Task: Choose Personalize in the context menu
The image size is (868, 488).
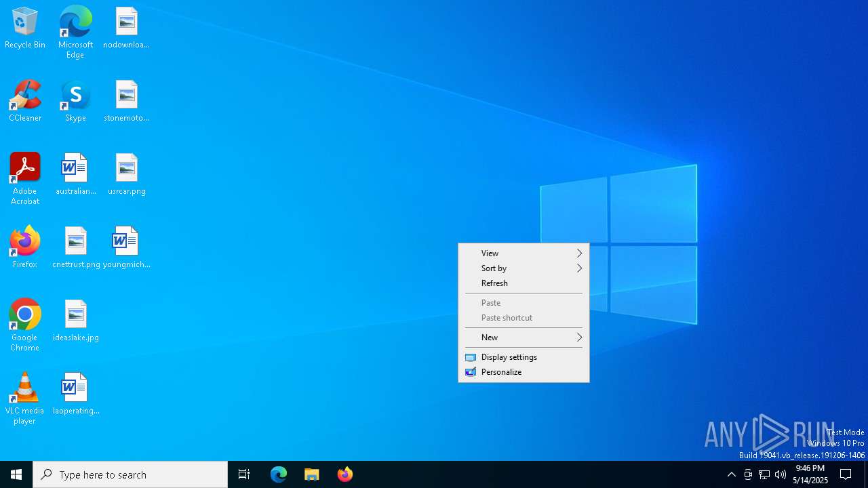Action: (524, 372)
